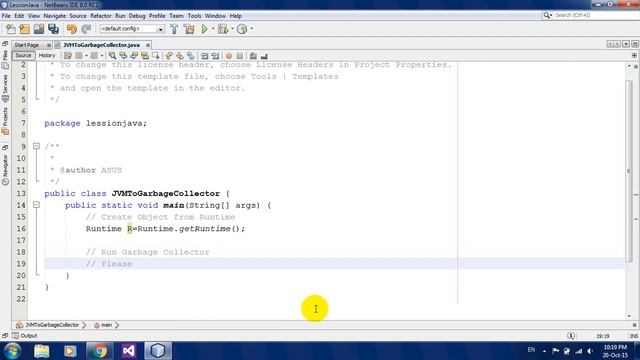Click the Last Edit editor toolbar icon
Image resolution: width=640 pixels, height=360 pixels.
coord(68,56)
